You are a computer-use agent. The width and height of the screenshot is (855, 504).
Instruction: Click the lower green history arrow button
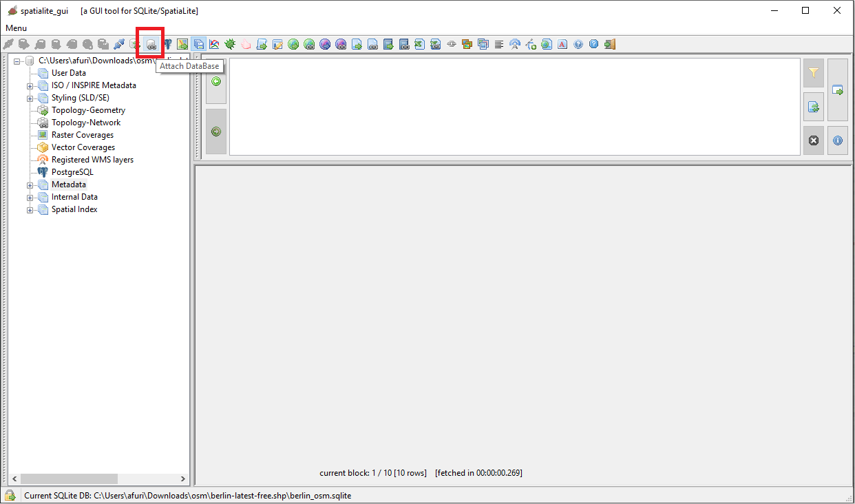click(216, 132)
